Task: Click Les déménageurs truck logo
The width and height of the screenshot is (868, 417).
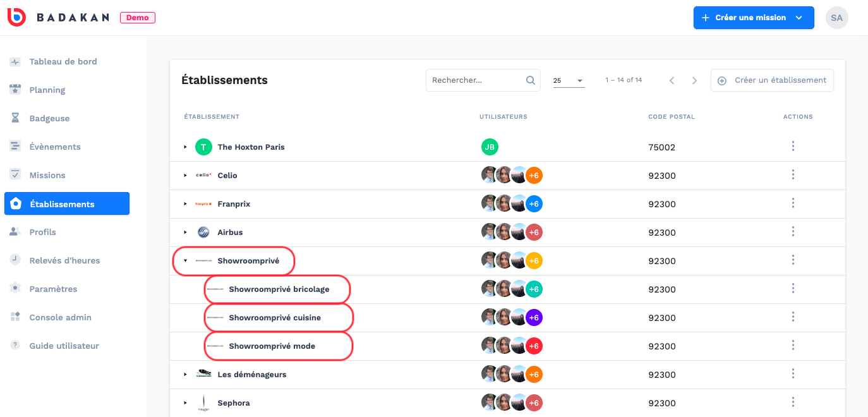Action: (203, 374)
